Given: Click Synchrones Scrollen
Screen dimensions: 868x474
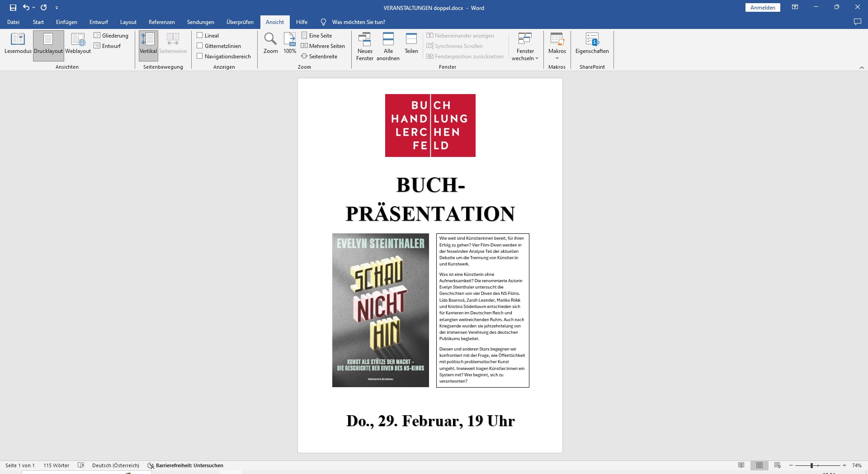Looking at the screenshot, I should click(454, 46).
